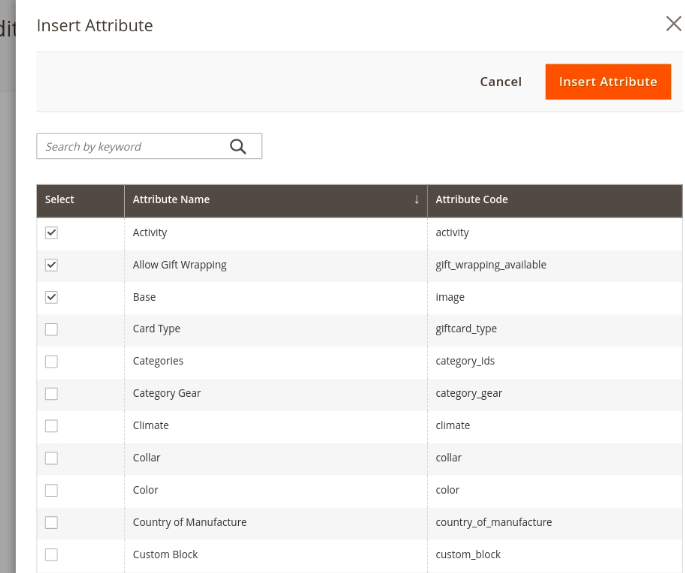Image resolution: width=685 pixels, height=573 pixels.
Task: Select the Collar attribute checkbox
Action: [x=52, y=458]
